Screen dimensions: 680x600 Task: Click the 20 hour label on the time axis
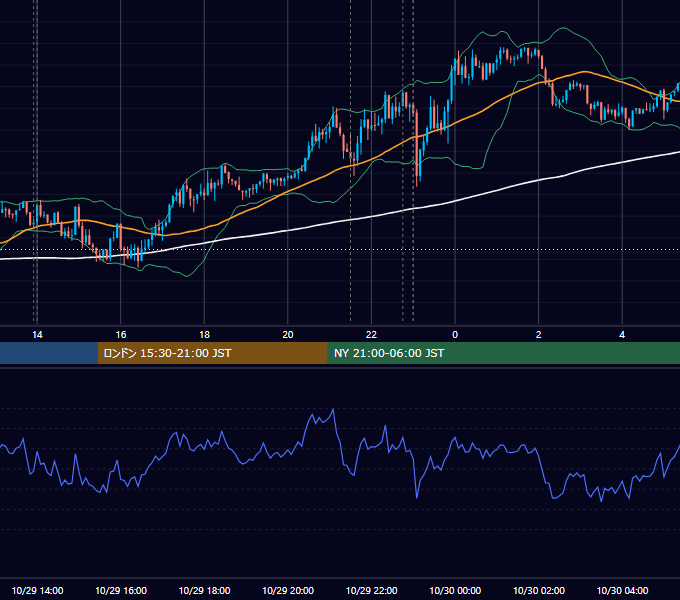click(288, 335)
